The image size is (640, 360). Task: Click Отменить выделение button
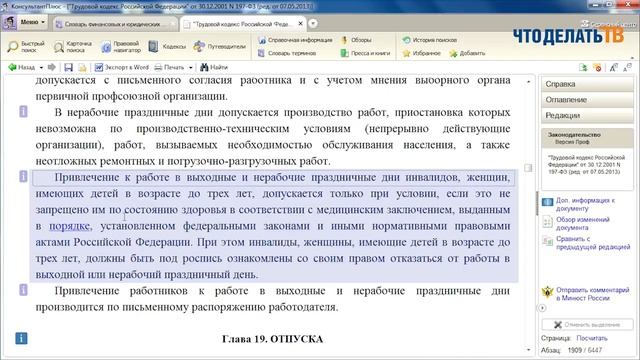[587, 324]
